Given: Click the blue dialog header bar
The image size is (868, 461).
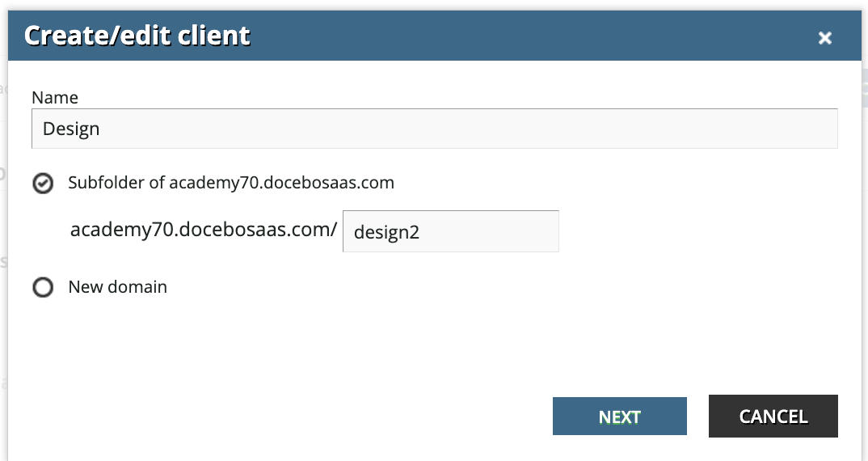Looking at the screenshot, I should (x=485, y=36).
